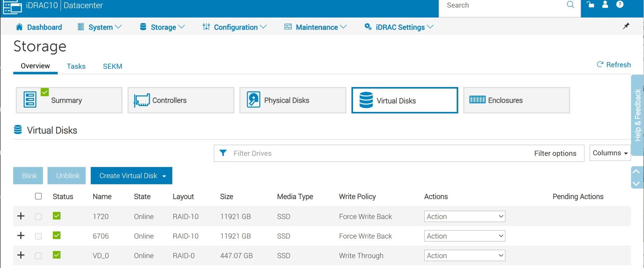
Task: Click the Refresh link
Action: (614, 65)
